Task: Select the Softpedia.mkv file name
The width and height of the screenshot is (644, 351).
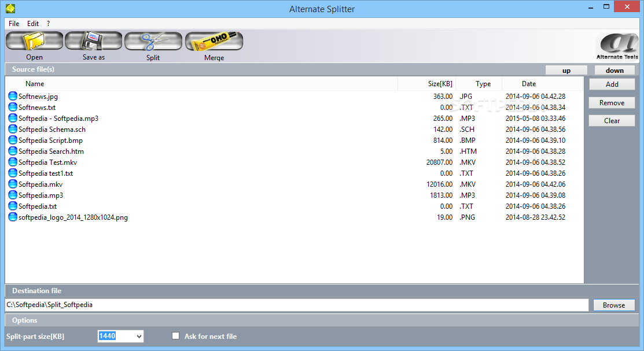Action: (41, 184)
